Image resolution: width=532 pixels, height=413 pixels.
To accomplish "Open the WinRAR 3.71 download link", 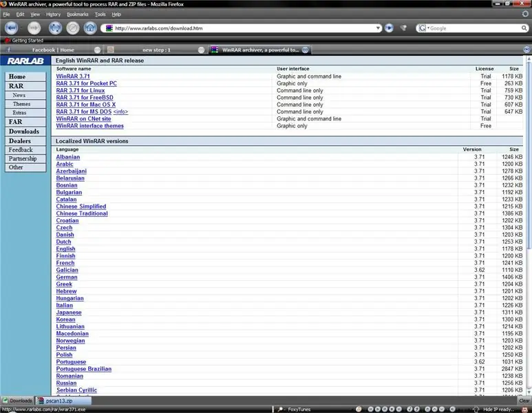I will (72, 76).
